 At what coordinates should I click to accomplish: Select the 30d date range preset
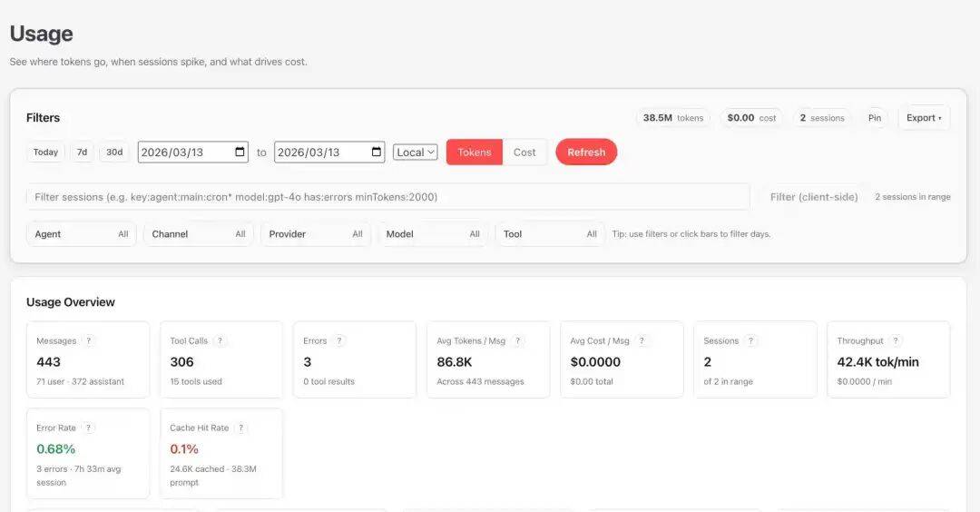tap(114, 153)
